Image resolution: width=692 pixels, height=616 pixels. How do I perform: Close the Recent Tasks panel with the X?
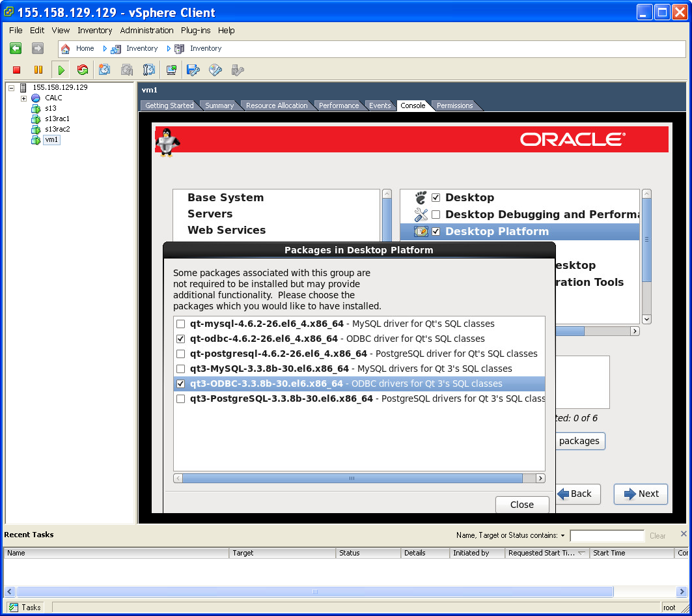(x=684, y=534)
